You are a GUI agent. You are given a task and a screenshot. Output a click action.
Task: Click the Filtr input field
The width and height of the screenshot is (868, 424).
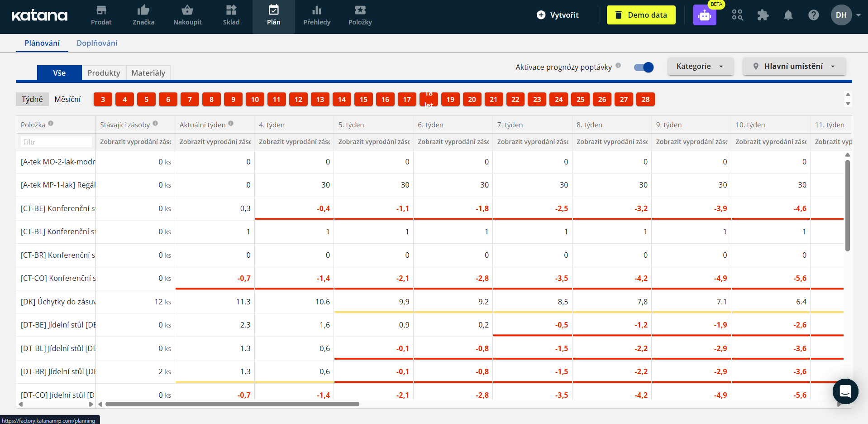tap(56, 142)
